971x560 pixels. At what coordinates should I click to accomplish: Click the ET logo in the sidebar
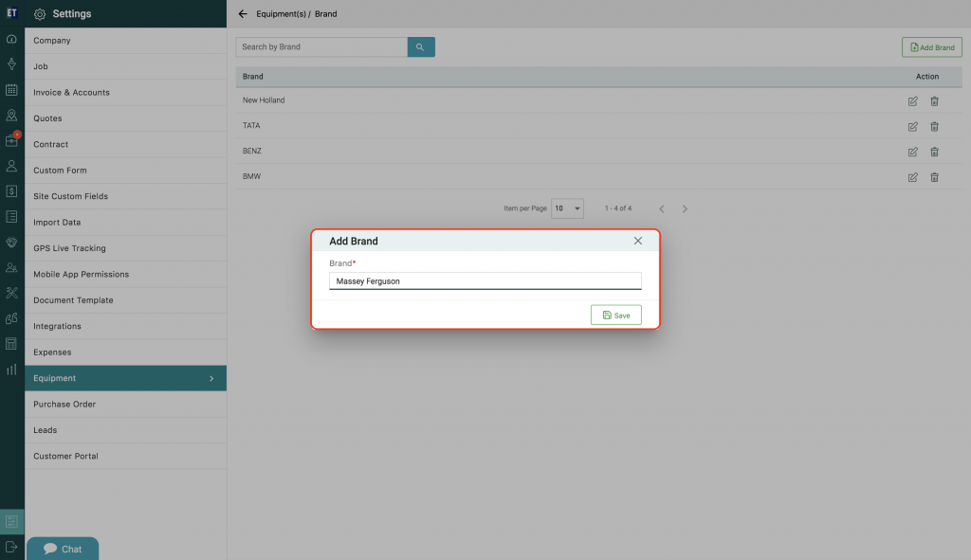(11, 13)
